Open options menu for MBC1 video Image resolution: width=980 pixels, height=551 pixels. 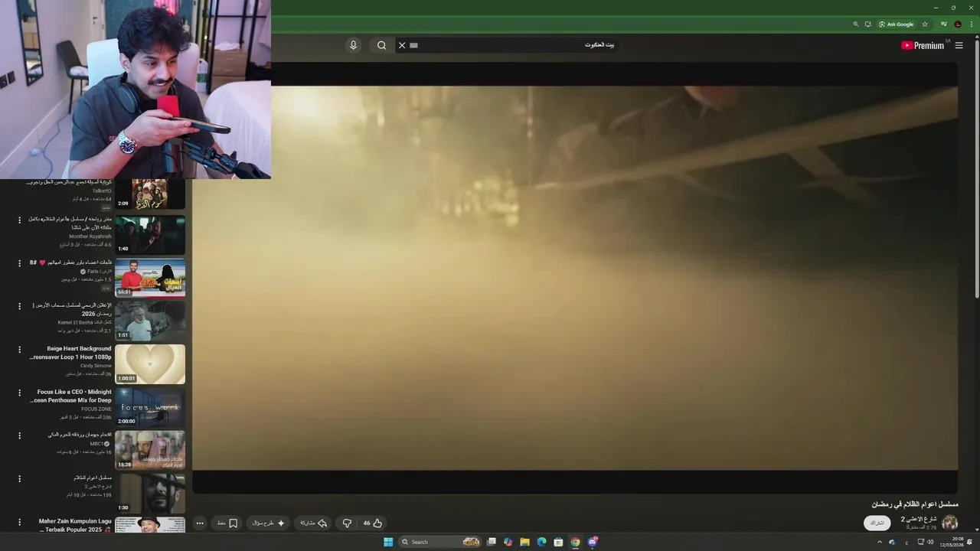tap(20, 435)
